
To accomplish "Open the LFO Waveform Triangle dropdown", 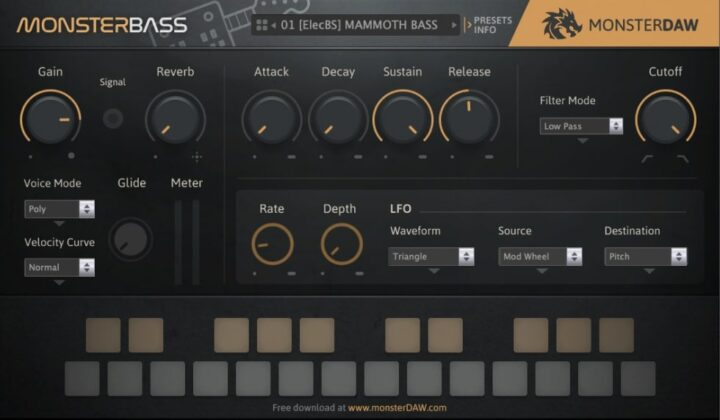I will (x=431, y=256).
